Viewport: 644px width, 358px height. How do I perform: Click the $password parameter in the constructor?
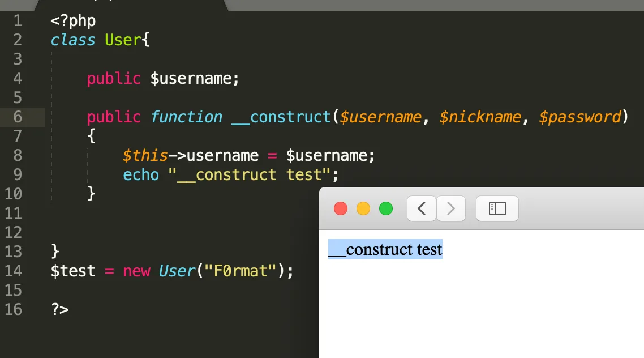[x=580, y=117]
